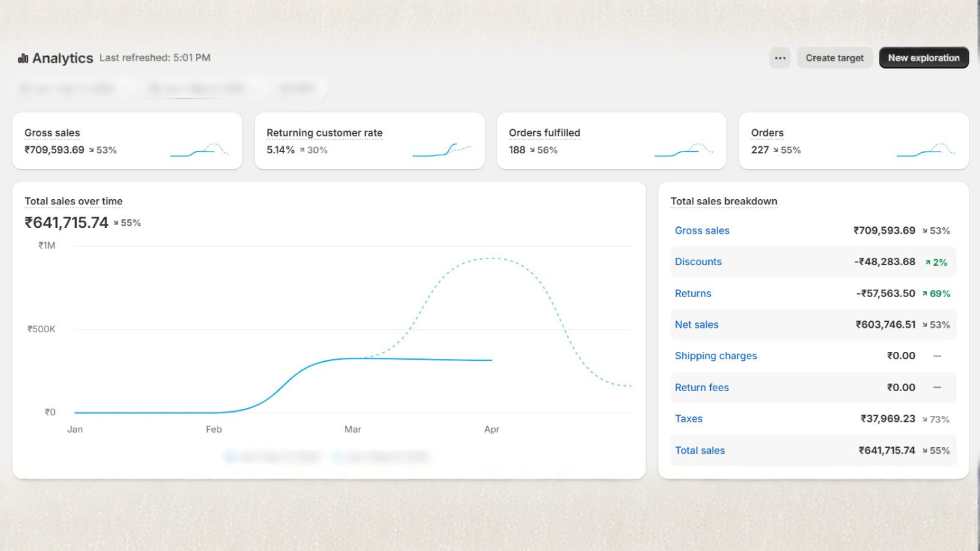This screenshot has height=551, width=980.
Task: Open the Net sales breakdown link
Action: click(696, 324)
